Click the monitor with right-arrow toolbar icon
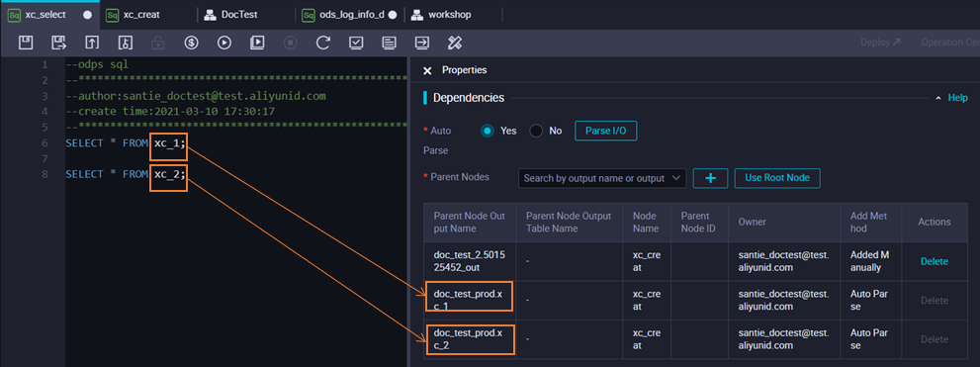Image resolution: width=980 pixels, height=367 pixels. (x=422, y=43)
